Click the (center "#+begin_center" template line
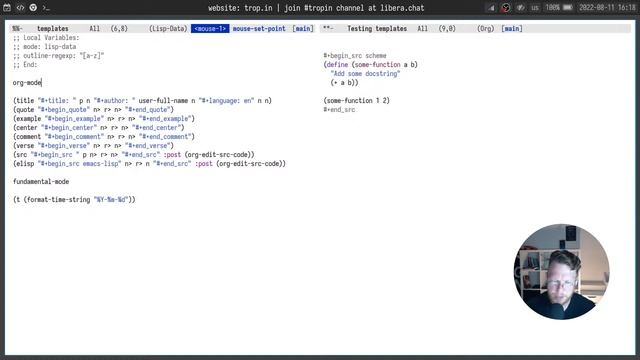 [x=98, y=128]
